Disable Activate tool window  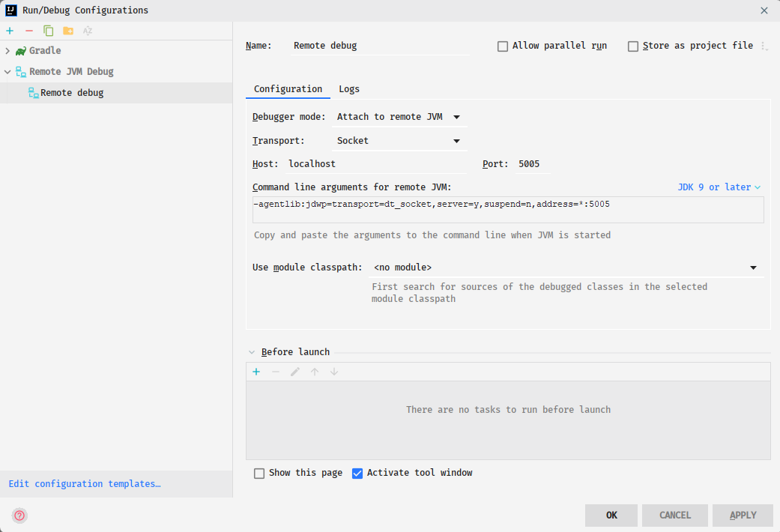[x=357, y=473]
